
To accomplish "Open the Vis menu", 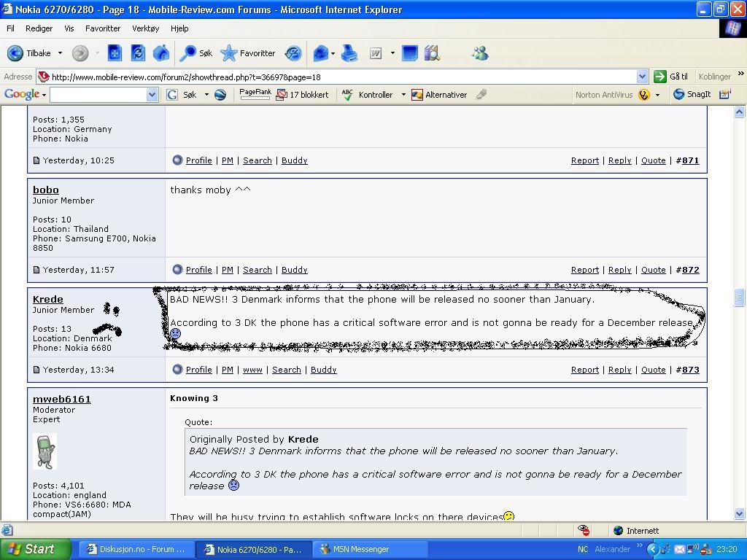I will (x=69, y=28).
